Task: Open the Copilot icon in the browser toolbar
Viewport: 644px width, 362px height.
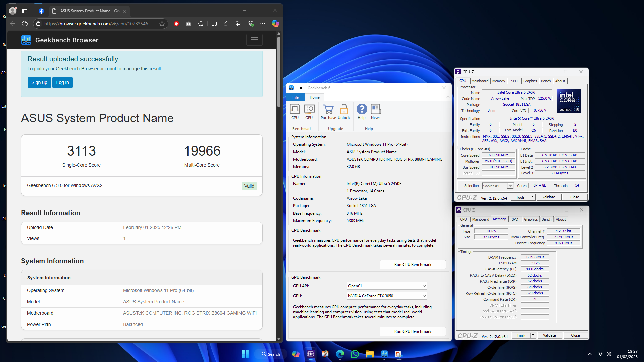Action: [x=275, y=24]
